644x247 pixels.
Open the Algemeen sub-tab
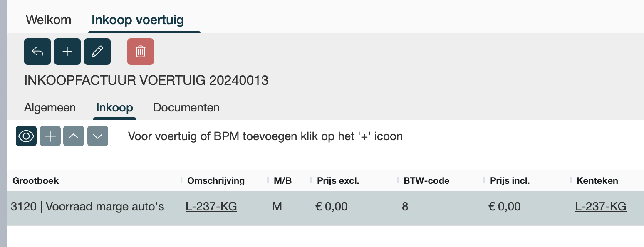[50, 108]
